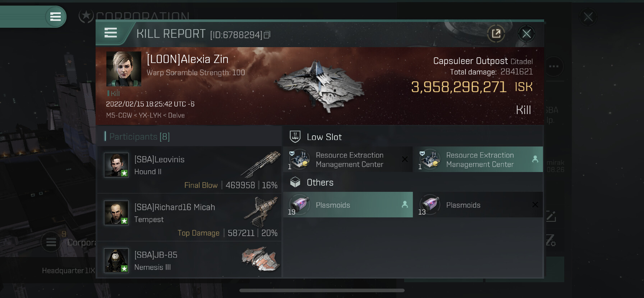
Task: Select the 19 Plasmoids dropped item
Action: click(348, 205)
